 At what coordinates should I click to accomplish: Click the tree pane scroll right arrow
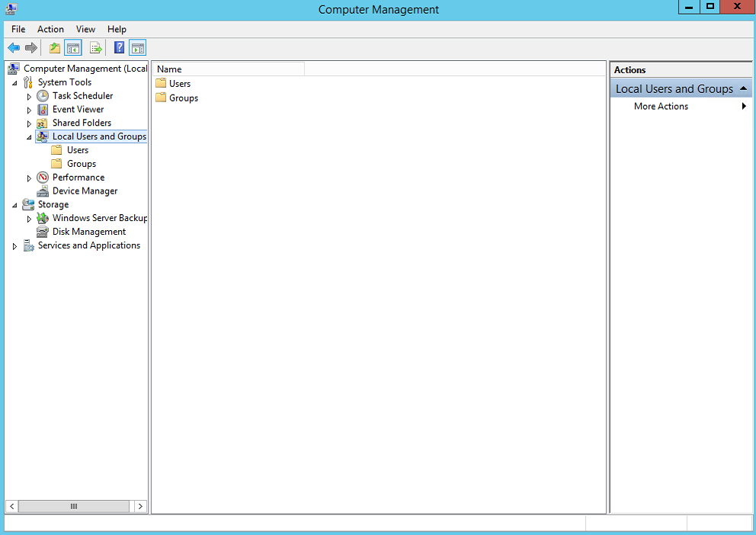[x=140, y=506]
